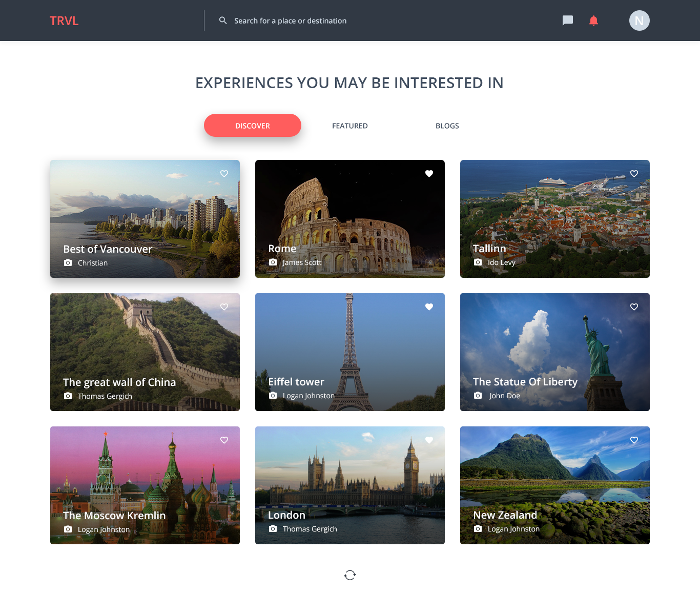This screenshot has height=615, width=700.
Task: Click the TRVL logo
Action: click(64, 20)
